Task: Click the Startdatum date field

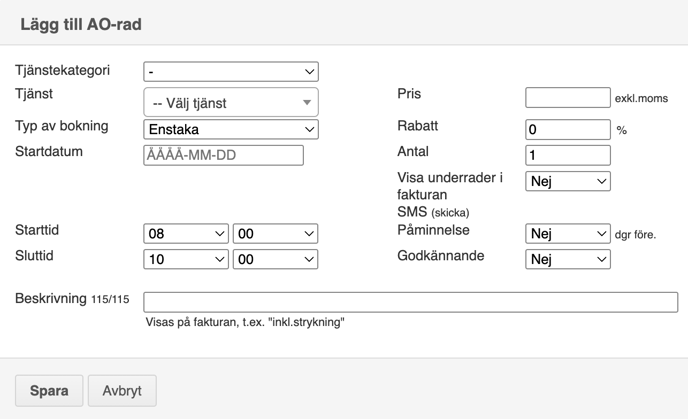Action: [223, 155]
